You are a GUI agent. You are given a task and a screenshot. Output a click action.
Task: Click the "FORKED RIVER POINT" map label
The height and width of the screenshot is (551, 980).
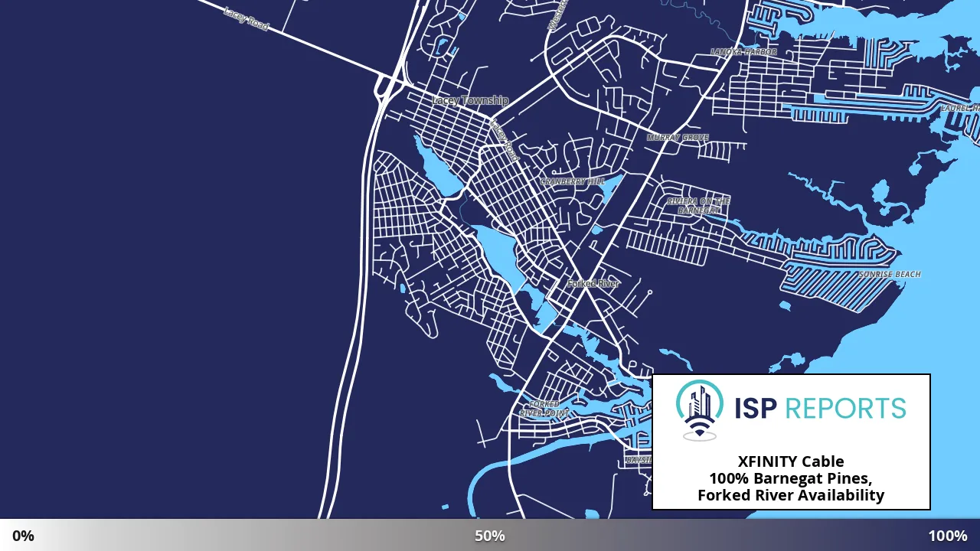[x=544, y=409]
